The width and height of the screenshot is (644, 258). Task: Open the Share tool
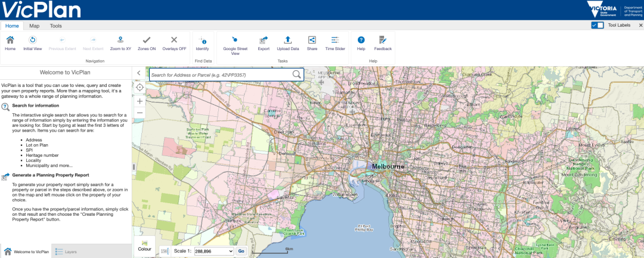(x=312, y=43)
